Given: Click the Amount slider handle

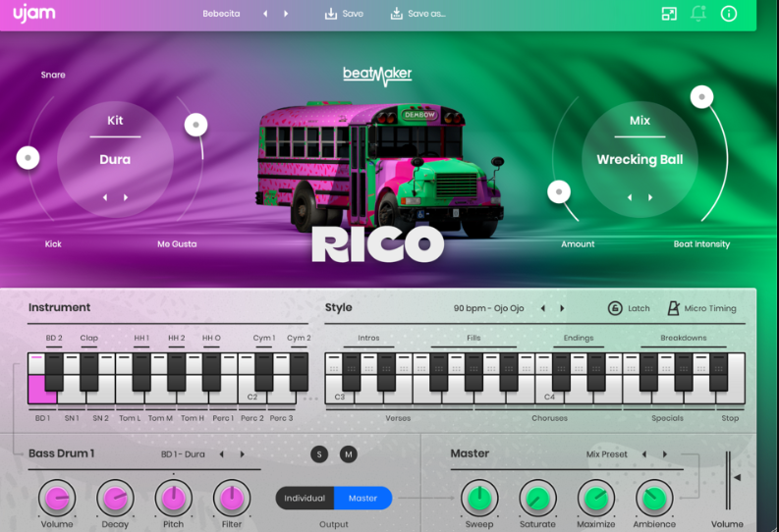Looking at the screenshot, I should (x=559, y=191).
